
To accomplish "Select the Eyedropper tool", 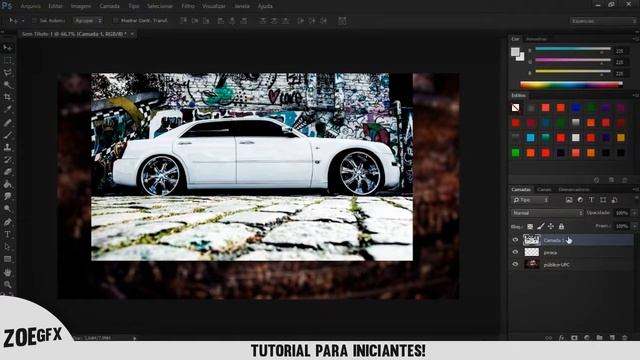I will point(8,109).
